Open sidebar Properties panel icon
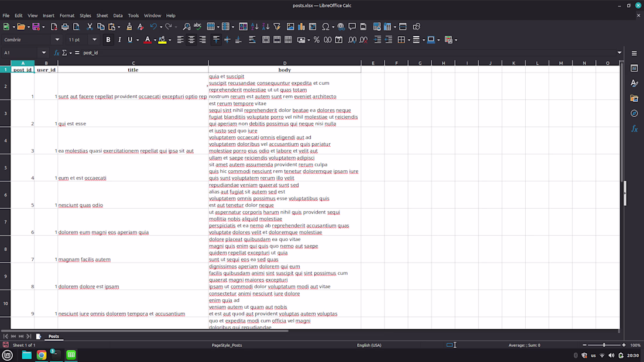Image resolution: width=644 pixels, height=362 pixels. (634, 68)
